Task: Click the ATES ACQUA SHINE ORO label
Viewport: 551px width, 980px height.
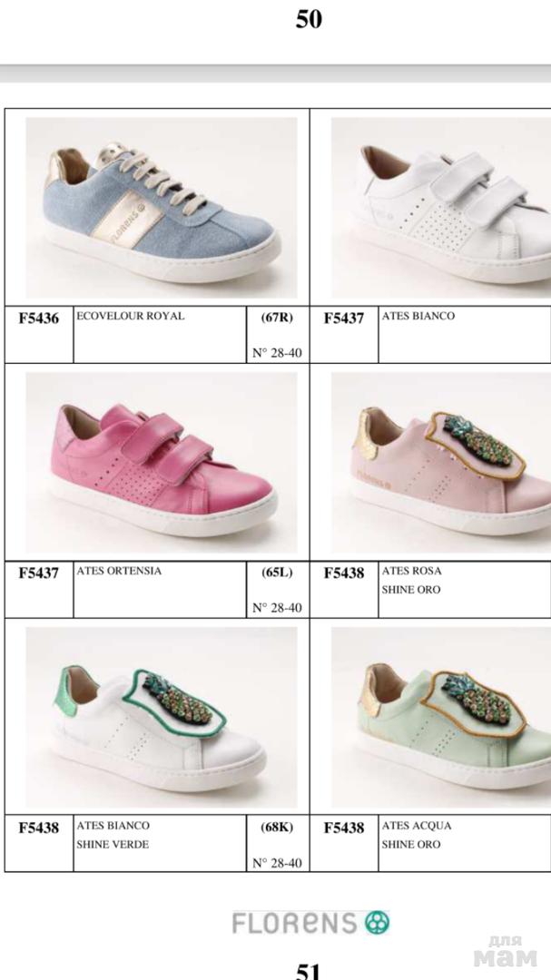Action: coord(416,835)
